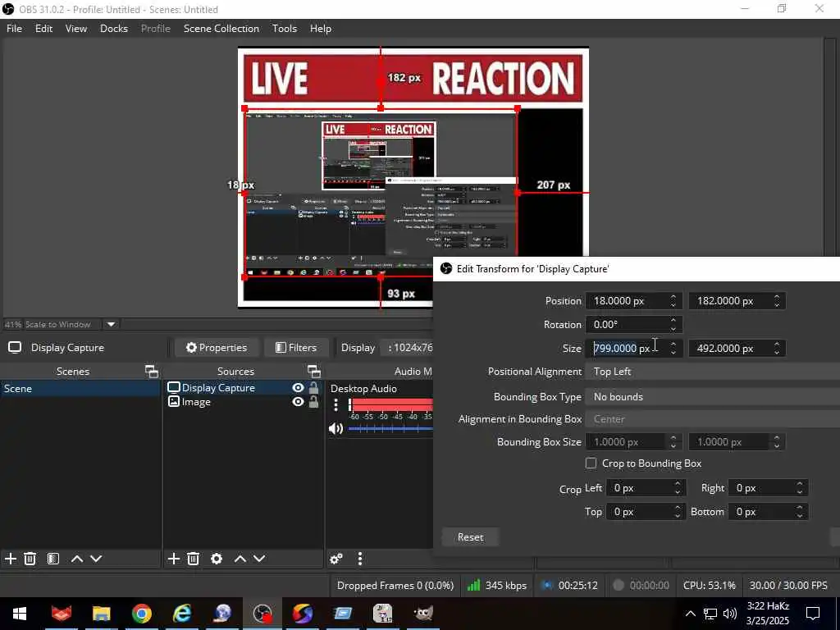Open the Docks menu
The width and height of the screenshot is (840, 630).
coord(114,29)
